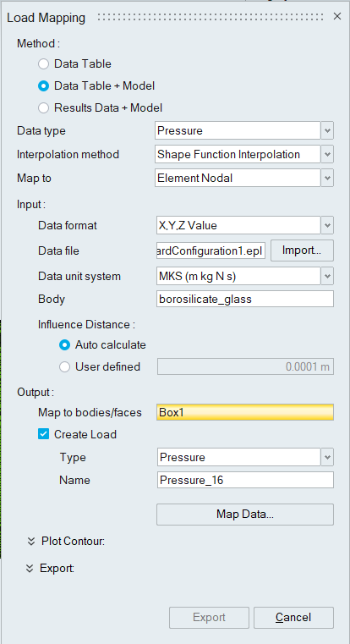Select Auto calculate influence distance

tap(64, 344)
